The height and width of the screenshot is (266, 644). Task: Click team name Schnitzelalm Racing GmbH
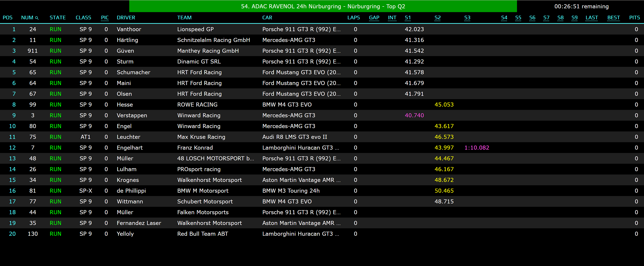tap(213, 40)
